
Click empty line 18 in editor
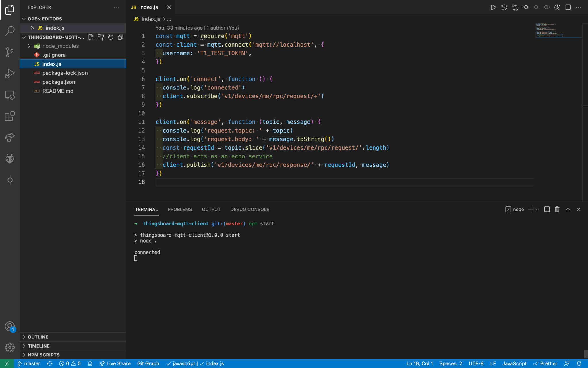pyautogui.click(x=345, y=182)
